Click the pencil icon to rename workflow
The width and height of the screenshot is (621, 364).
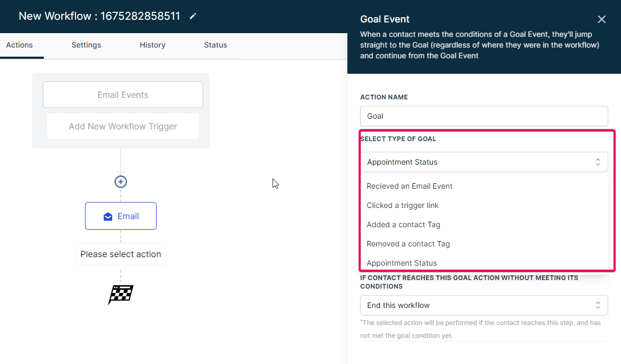[x=193, y=16]
